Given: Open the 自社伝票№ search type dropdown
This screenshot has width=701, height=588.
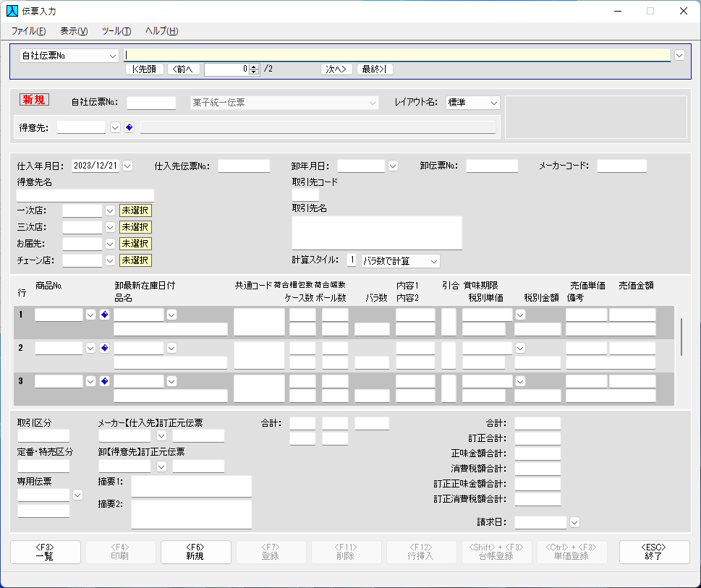Looking at the screenshot, I should click(69, 56).
